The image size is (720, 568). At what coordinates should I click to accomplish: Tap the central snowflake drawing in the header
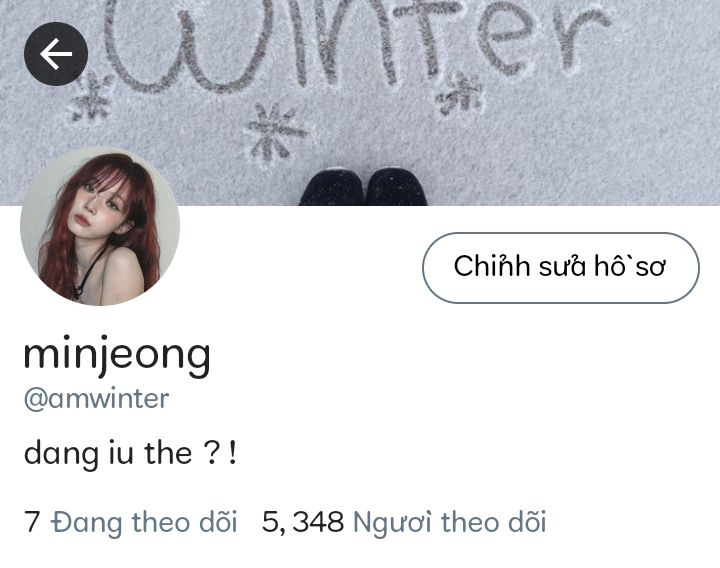point(276,133)
